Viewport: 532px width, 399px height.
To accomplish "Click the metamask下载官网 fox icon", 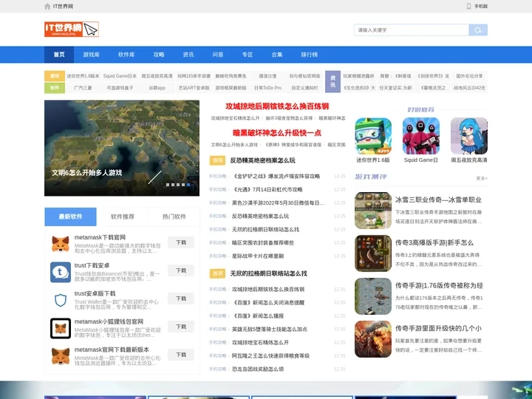I will tap(61, 244).
